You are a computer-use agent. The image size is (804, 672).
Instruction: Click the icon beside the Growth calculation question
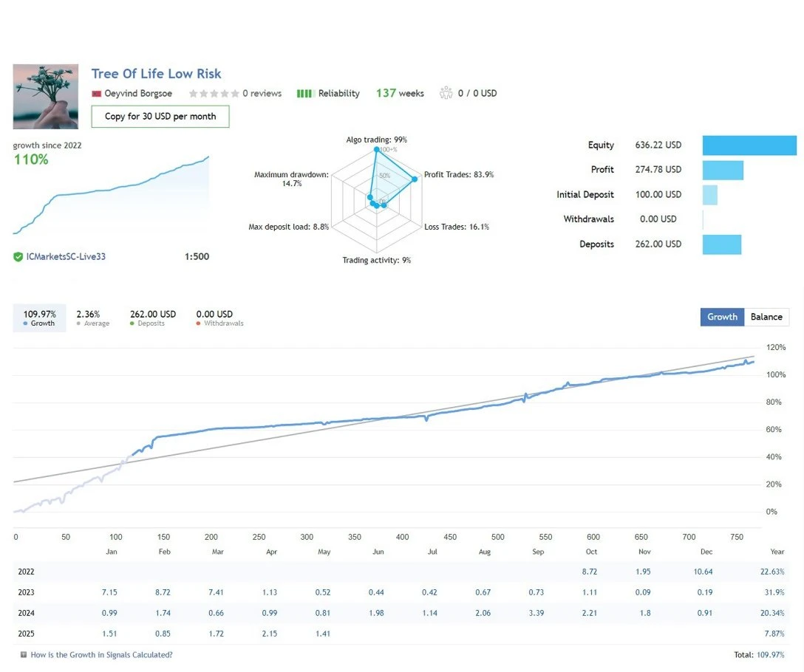24,655
